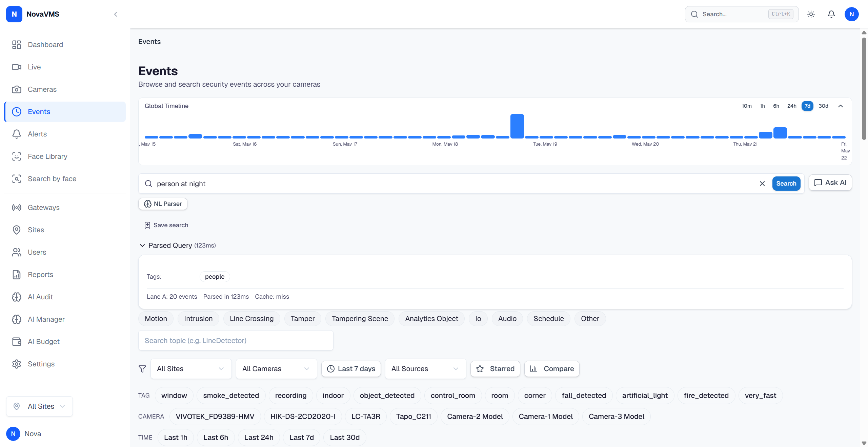Click the AI Audit brain icon
The height and width of the screenshot is (447, 868).
point(17,297)
